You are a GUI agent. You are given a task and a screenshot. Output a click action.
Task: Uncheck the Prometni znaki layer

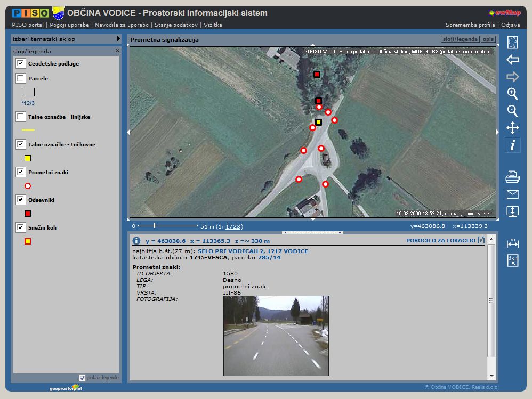point(21,172)
